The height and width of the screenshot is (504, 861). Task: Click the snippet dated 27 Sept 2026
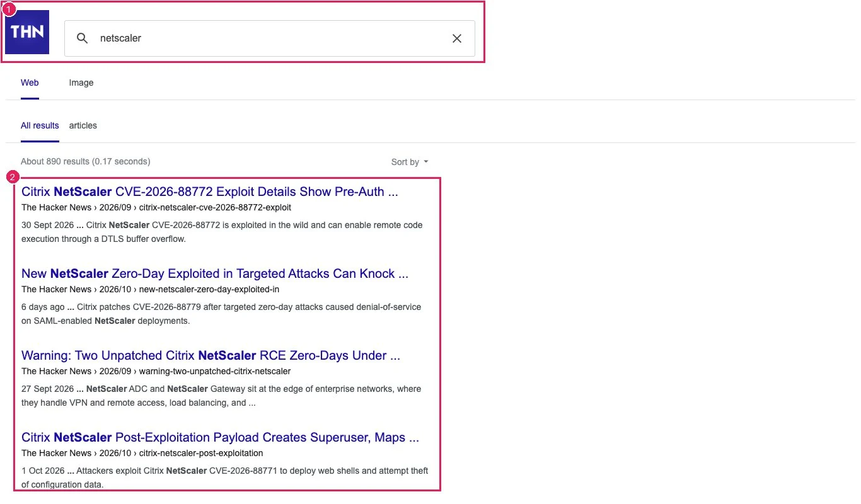click(221, 396)
